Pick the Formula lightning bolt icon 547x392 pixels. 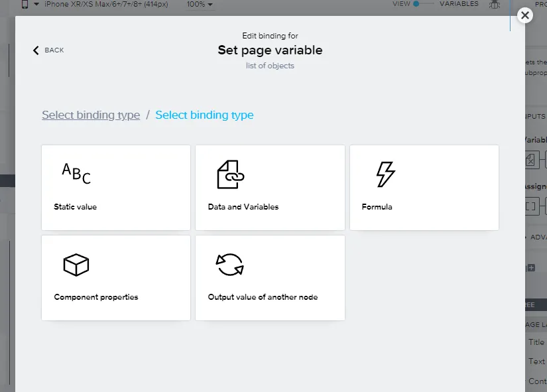pyautogui.click(x=385, y=174)
